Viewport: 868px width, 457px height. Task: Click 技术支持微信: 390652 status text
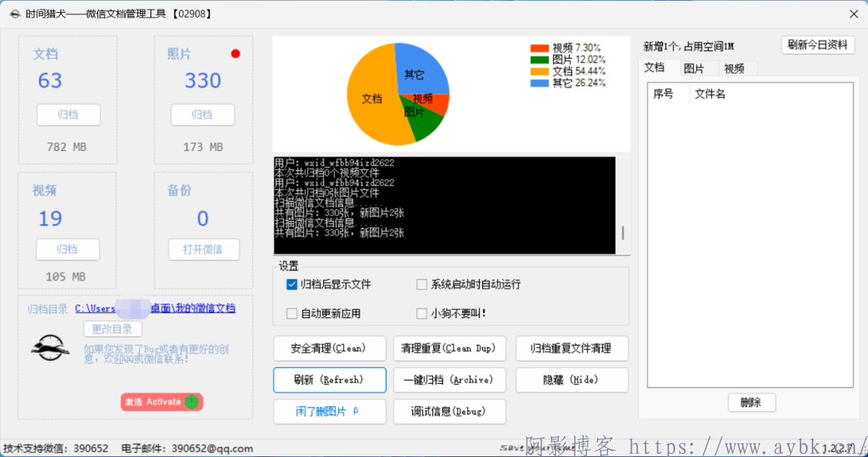pyautogui.click(x=56, y=448)
